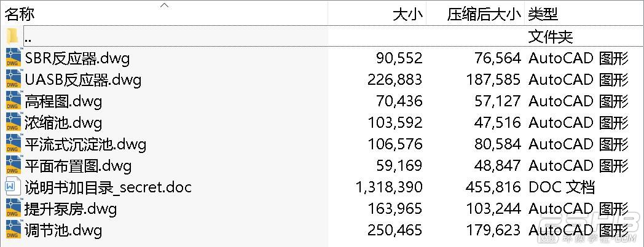Select the 高程图.dwg file icon

coord(13,101)
